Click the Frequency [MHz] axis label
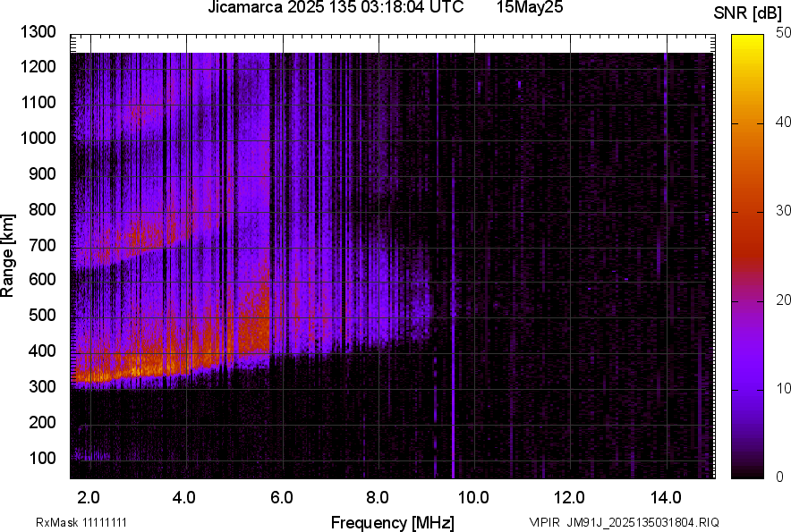791x532 pixels. [x=392, y=522]
